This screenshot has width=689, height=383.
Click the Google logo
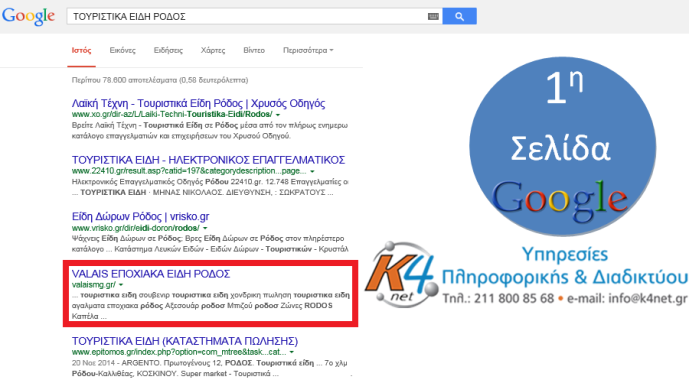29,16
